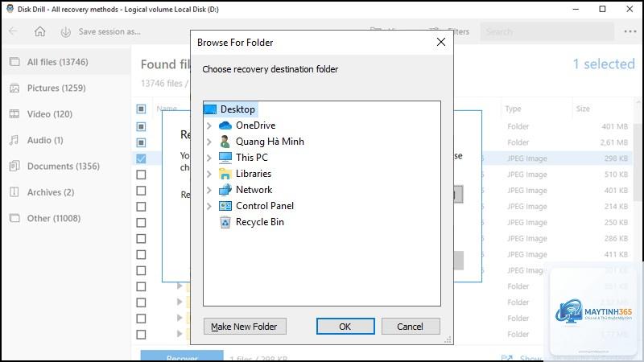This screenshot has width=644, height=362.
Task: Click the Make New Folder button
Action: point(245,327)
